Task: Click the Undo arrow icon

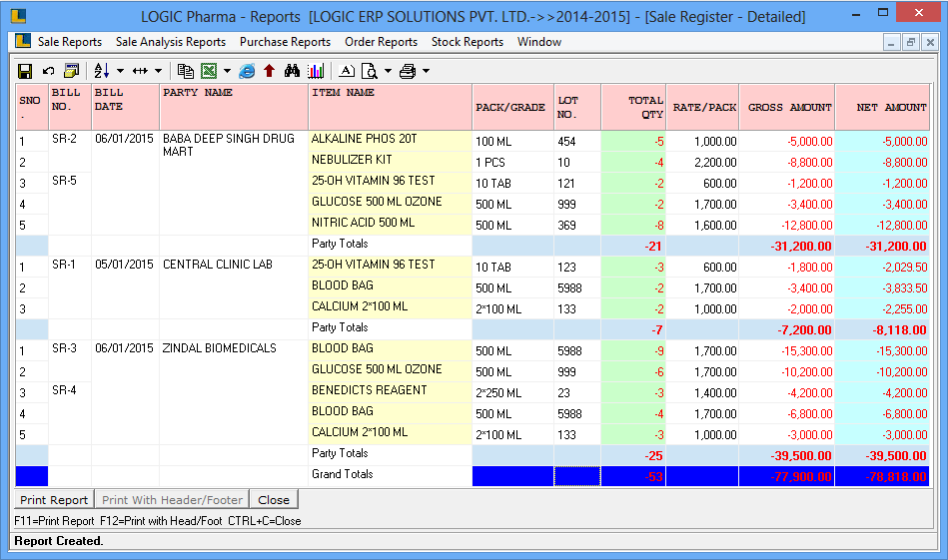Action: click(48, 71)
